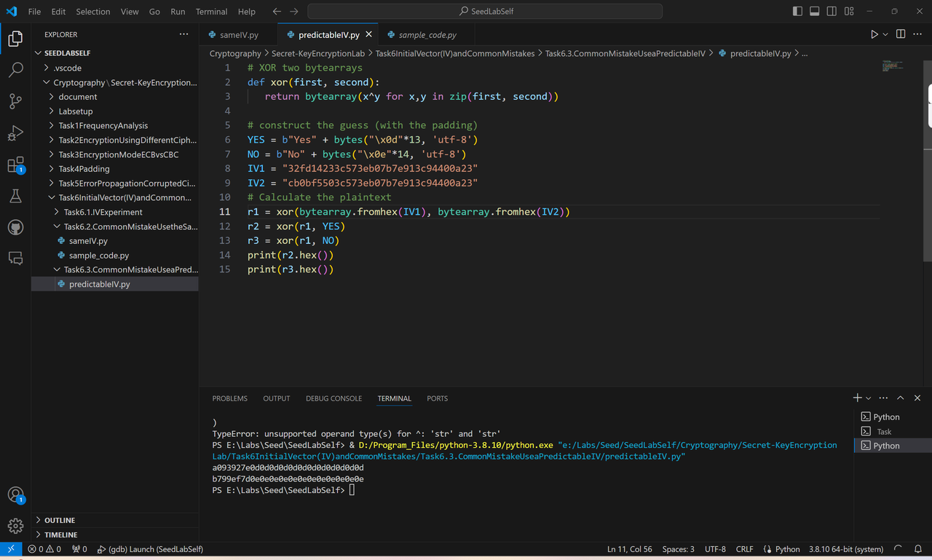Change line ending via CRLF status item
This screenshot has height=560, width=932.
(x=745, y=549)
